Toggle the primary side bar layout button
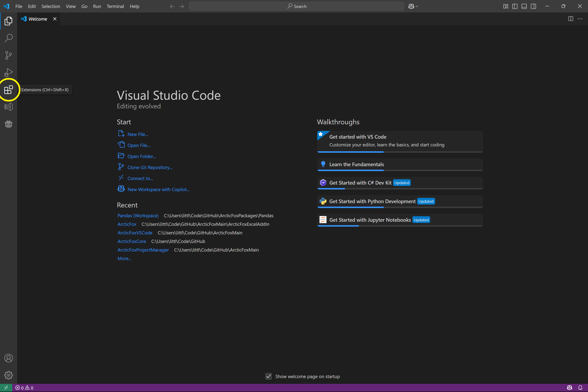The width and height of the screenshot is (588, 392). [515, 6]
